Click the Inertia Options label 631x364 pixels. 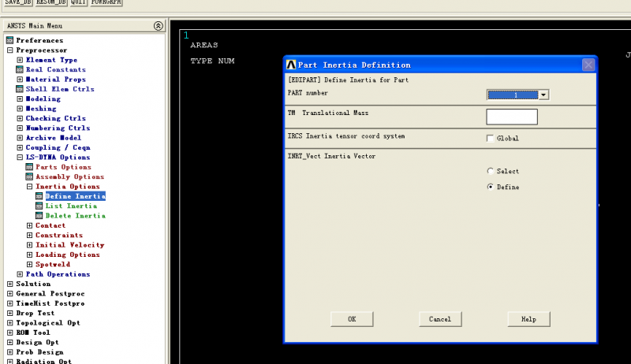coord(68,187)
